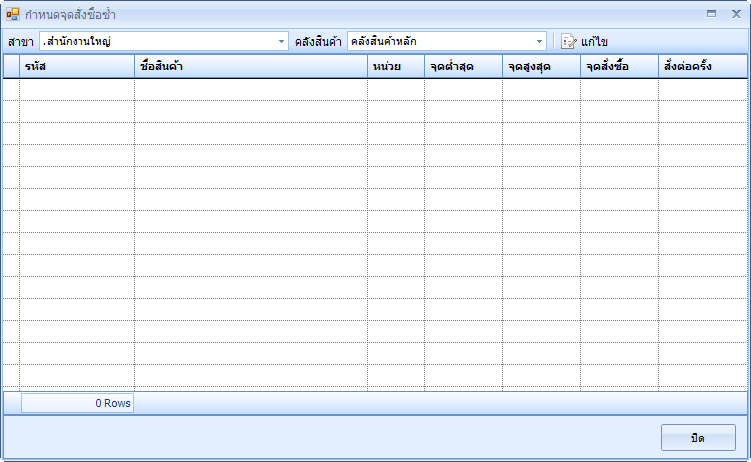Image resolution: width=751 pixels, height=462 pixels.
Task: Click the หน่วย column header
Action: click(395, 66)
